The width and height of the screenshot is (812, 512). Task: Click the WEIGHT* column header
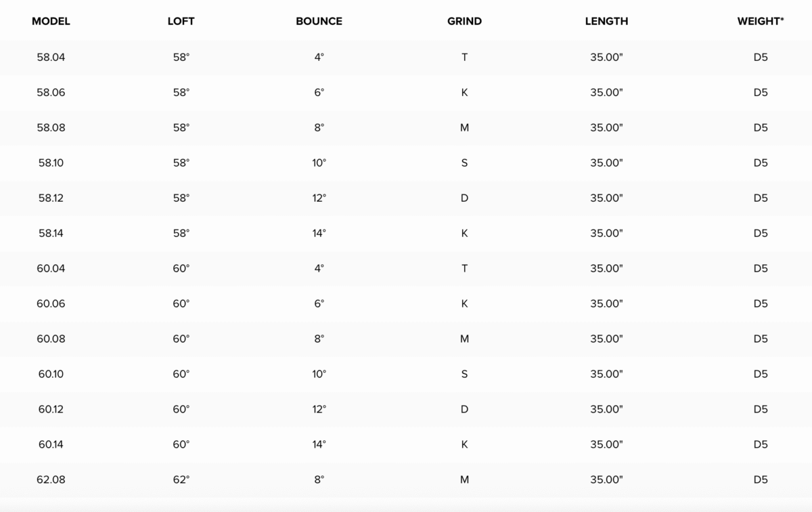[761, 21]
